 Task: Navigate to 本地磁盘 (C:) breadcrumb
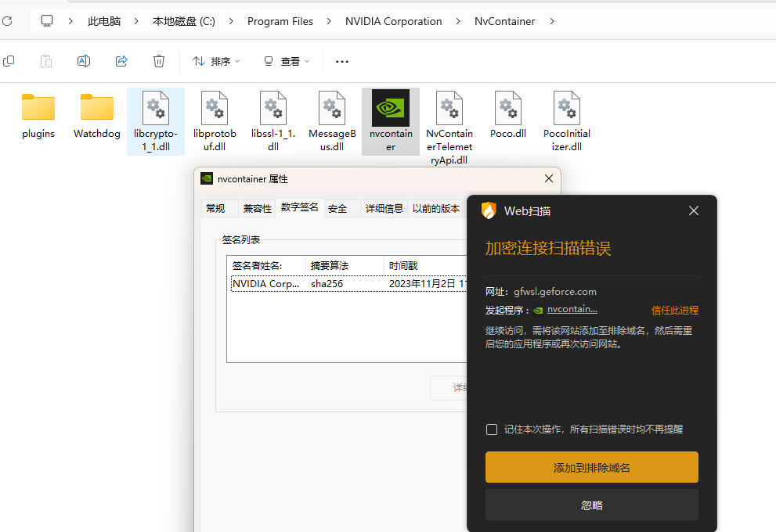(183, 21)
